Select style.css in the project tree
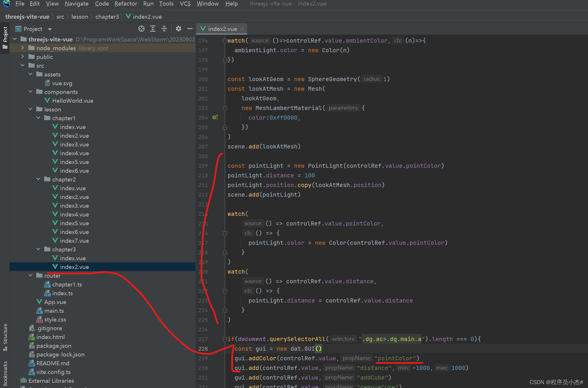 coord(55,319)
